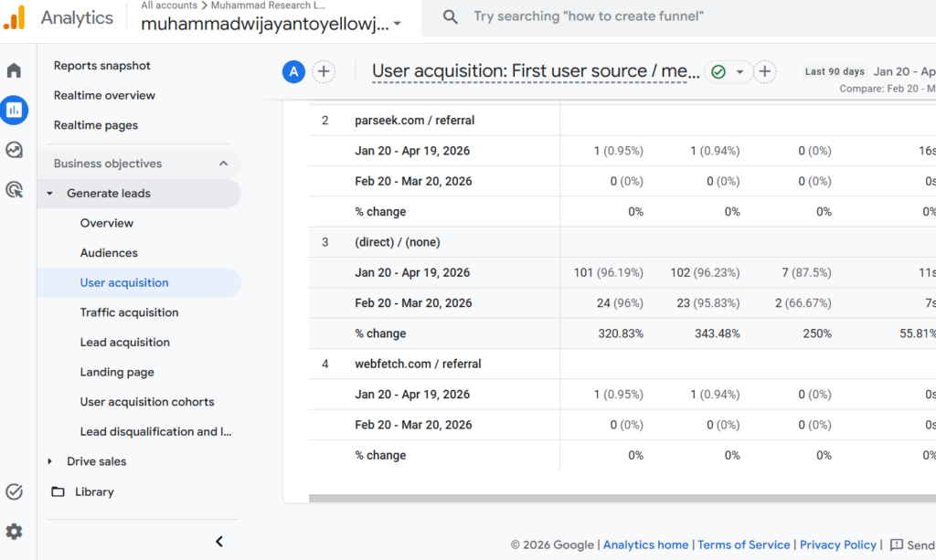The width and height of the screenshot is (936, 560).
Task: Click the 102 (96.23%) cell
Action: click(x=705, y=272)
